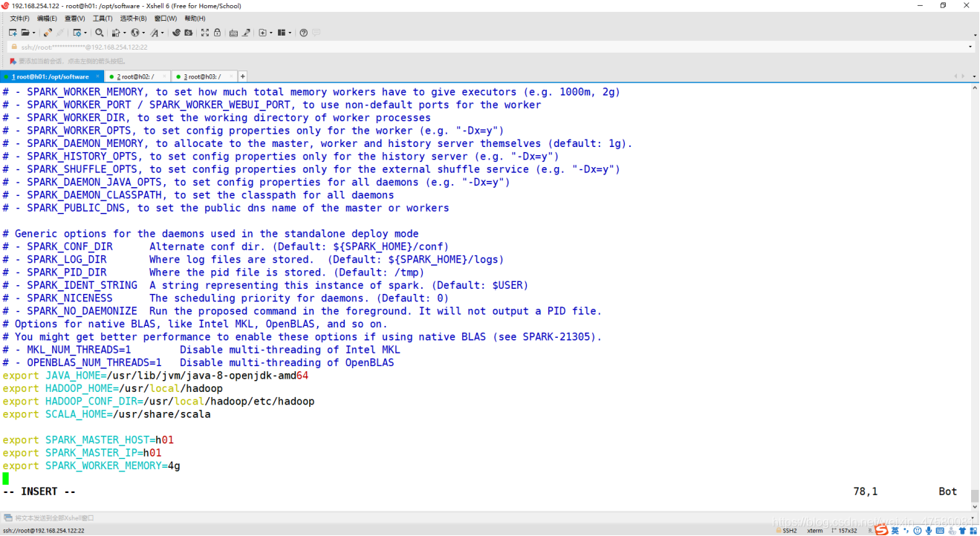Toggle full screen mode icon
This screenshot has height=536, width=980.
click(x=204, y=33)
